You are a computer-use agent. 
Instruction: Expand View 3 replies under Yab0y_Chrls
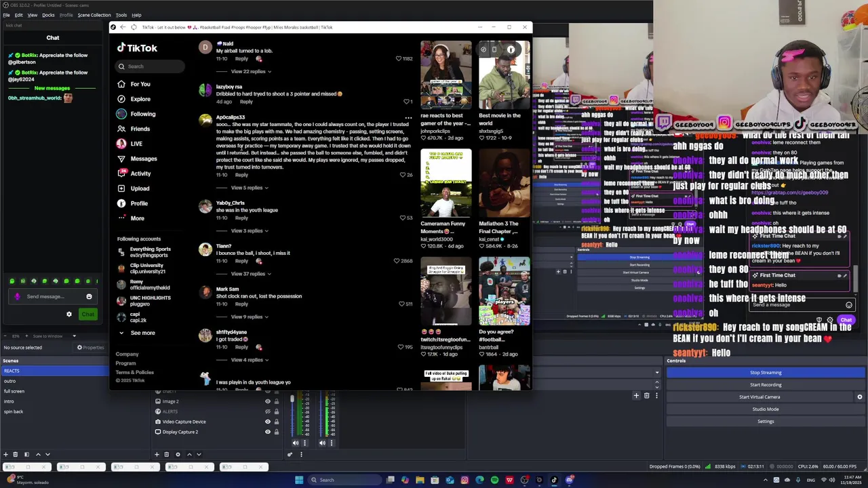coord(250,231)
